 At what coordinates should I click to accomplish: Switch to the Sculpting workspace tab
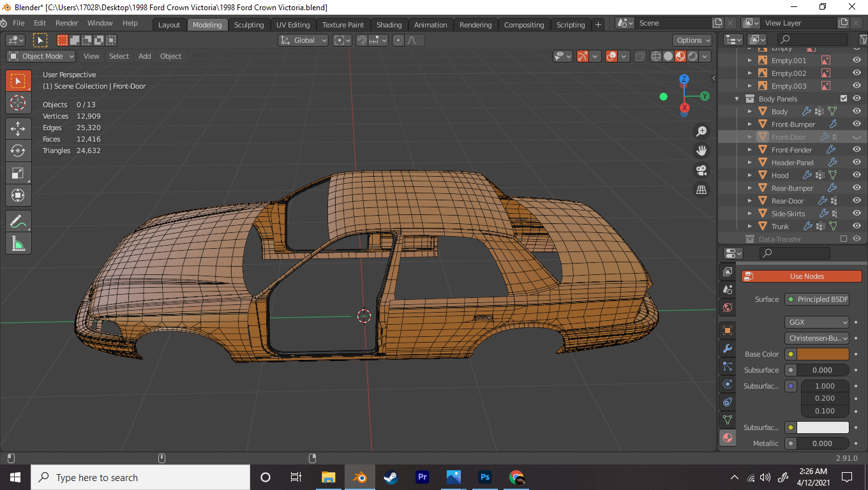[249, 25]
